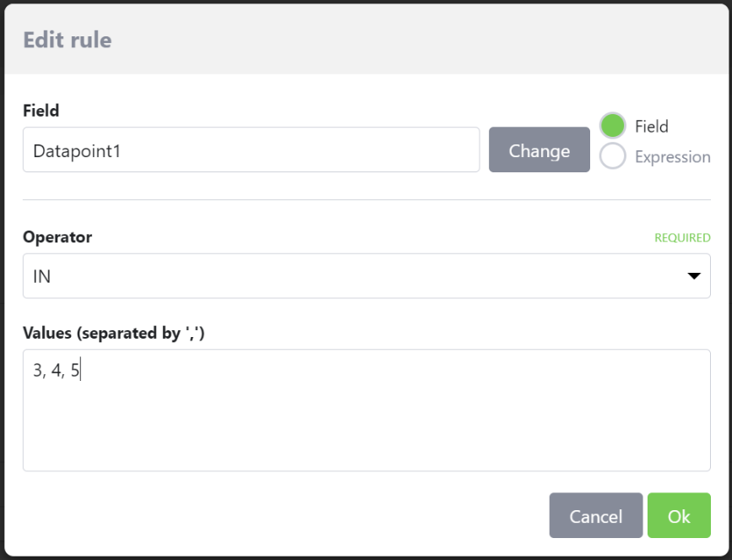Cancel editing the rule
This screenshot has height=560, width=732.
595,516
